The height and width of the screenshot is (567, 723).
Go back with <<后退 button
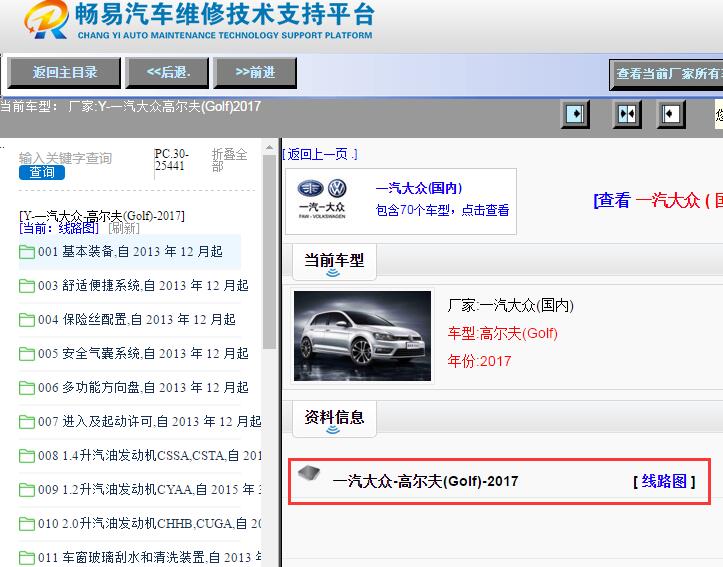pyautogui.click(x=167, y=72)
